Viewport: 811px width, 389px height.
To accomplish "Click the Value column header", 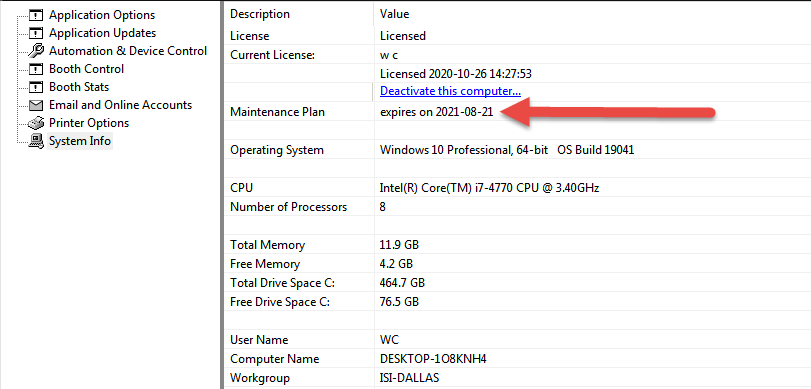I will [395, 14].
